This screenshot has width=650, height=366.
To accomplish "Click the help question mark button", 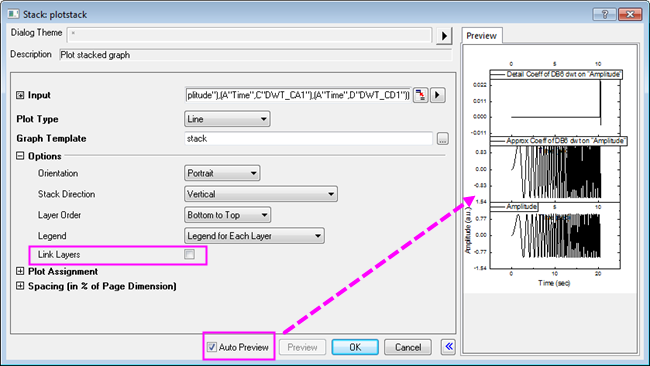I will (x=604, y=15).
